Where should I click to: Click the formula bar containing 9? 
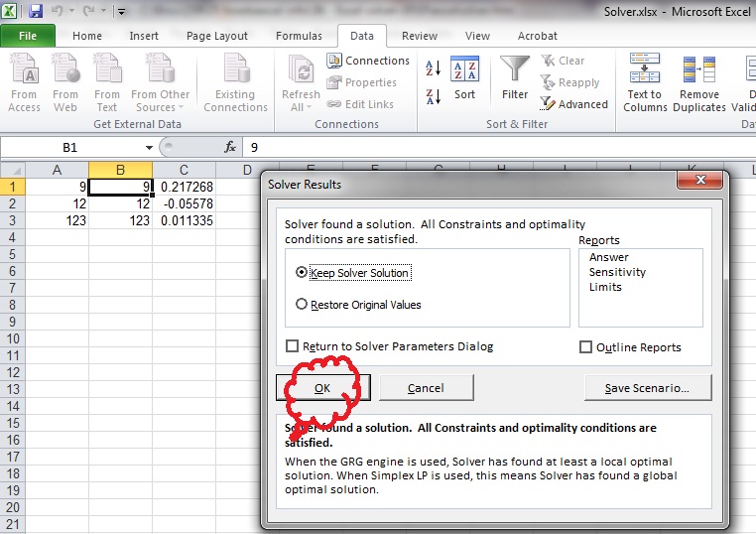tap(499, 148)
